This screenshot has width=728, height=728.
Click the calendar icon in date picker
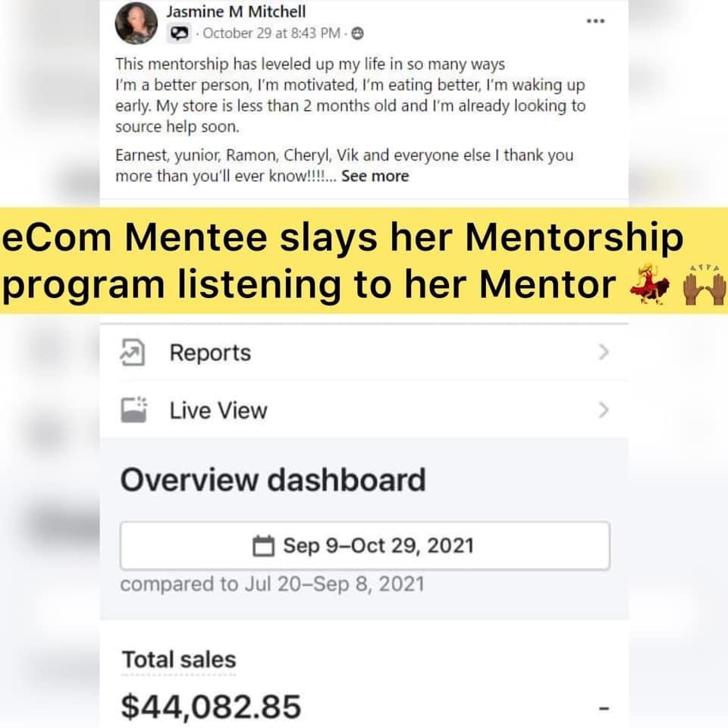click(x=263, y=546)
